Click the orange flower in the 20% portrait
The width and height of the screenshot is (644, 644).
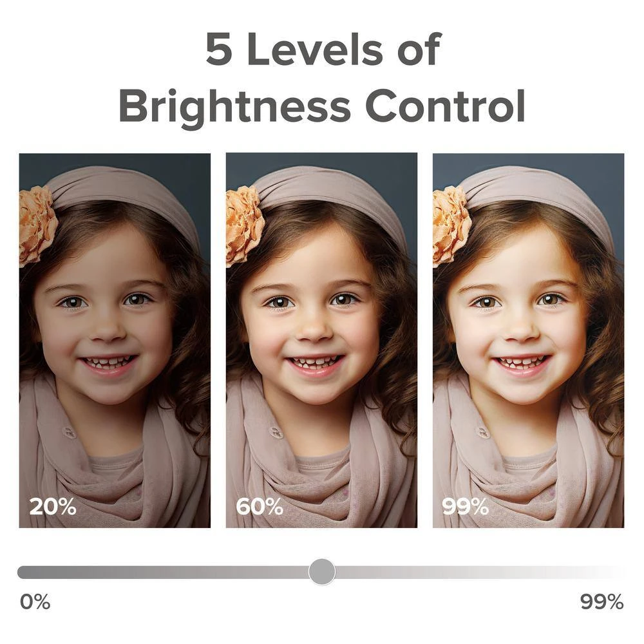(x=37, y=225)
